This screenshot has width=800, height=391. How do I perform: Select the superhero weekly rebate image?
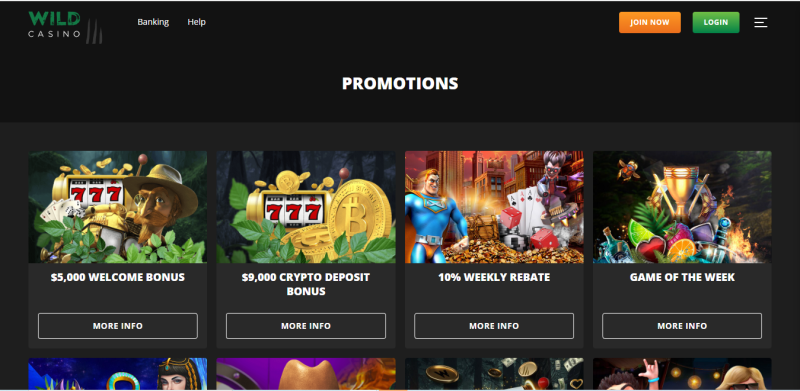pyautogui.click(x=494, y=207)
